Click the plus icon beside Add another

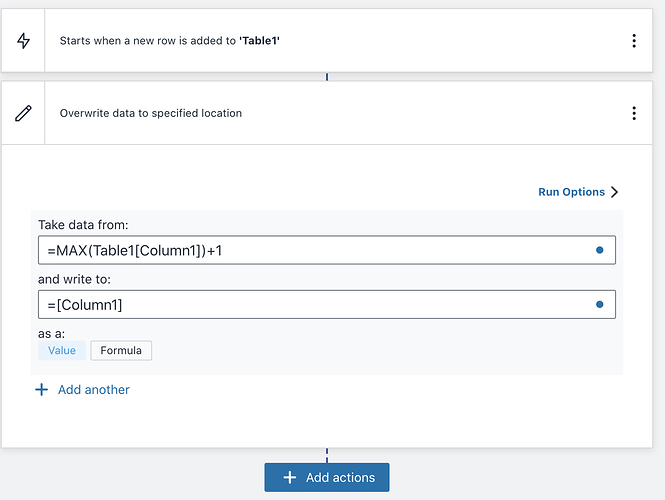(42, 390)
